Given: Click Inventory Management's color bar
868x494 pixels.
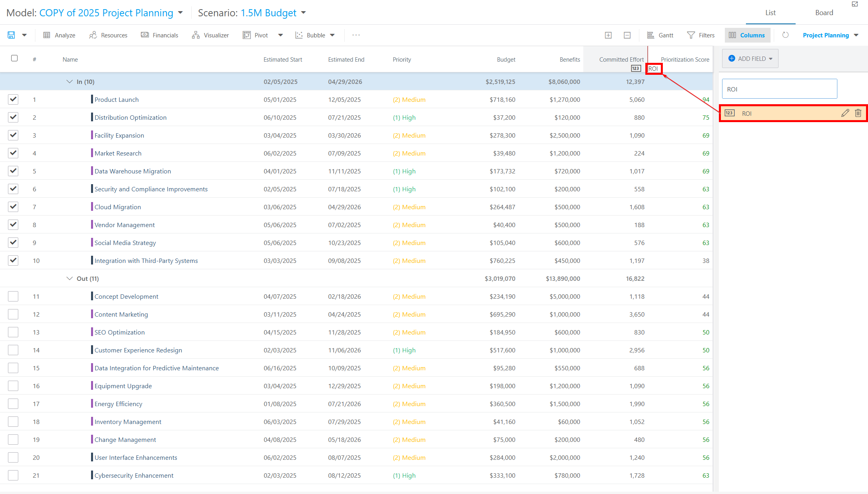Looking at the screenshot, I should 92,421.
